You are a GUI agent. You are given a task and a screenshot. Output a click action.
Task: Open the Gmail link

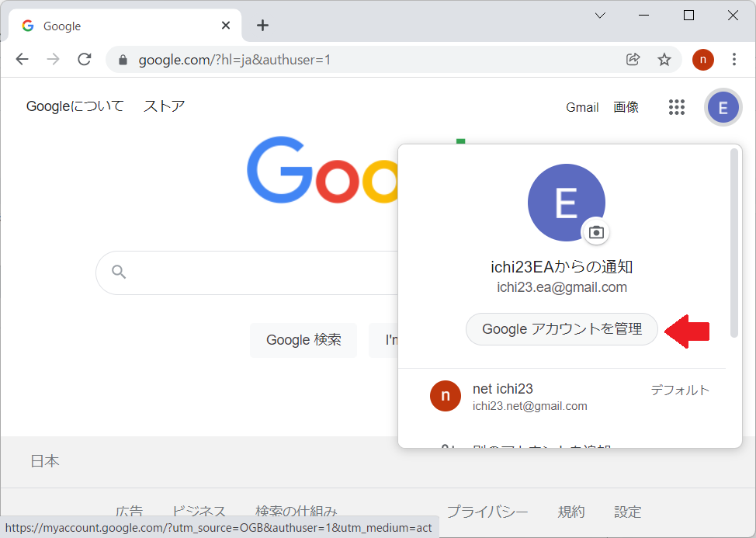582,107
